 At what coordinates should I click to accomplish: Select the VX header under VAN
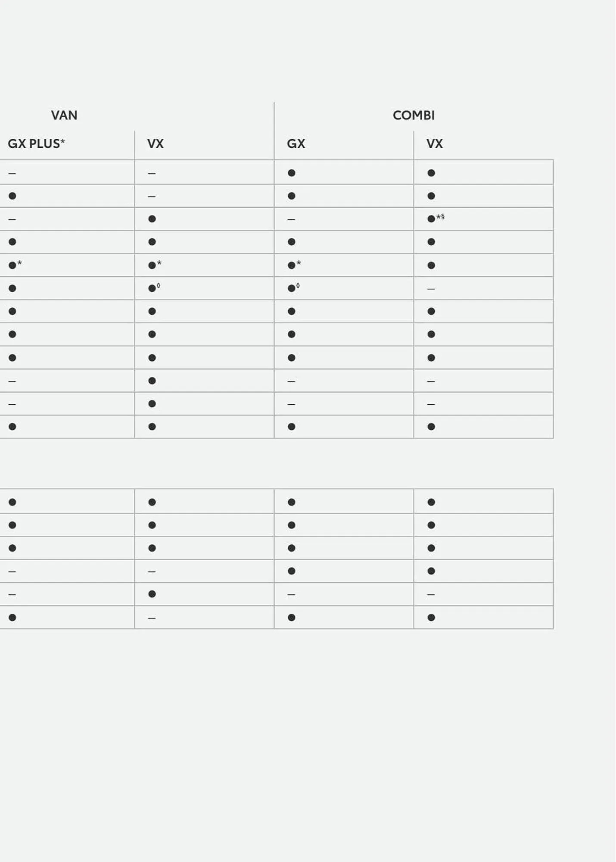coord(156,144)
